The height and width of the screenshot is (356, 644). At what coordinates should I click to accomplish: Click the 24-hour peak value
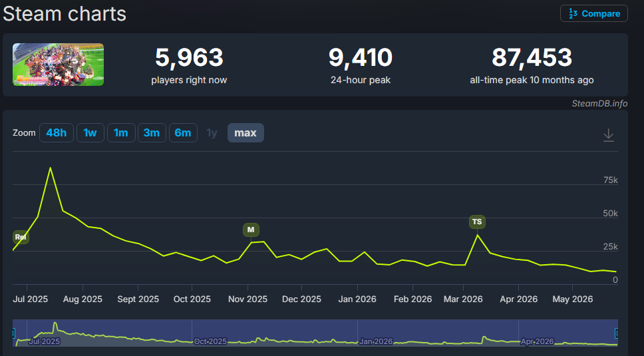361,57
